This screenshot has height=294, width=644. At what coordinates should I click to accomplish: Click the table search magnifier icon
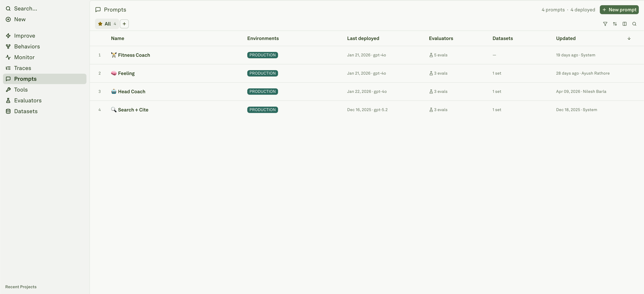634,24
